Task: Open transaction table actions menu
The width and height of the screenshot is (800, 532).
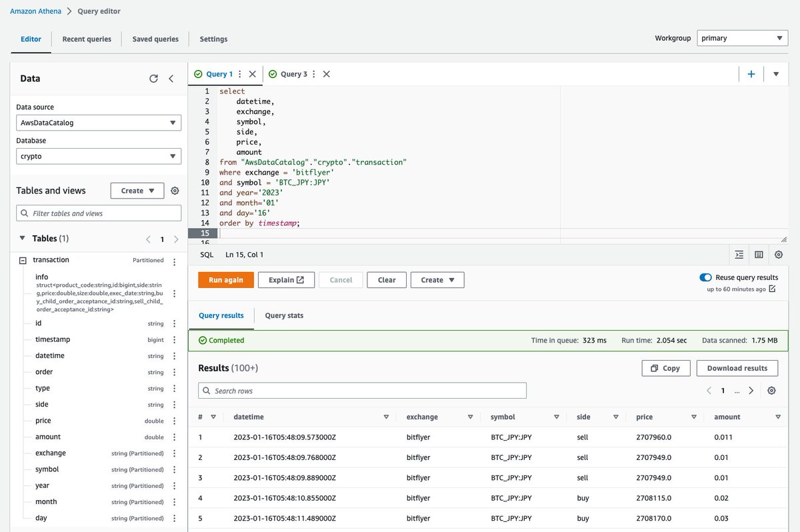Action: point(175,261)
